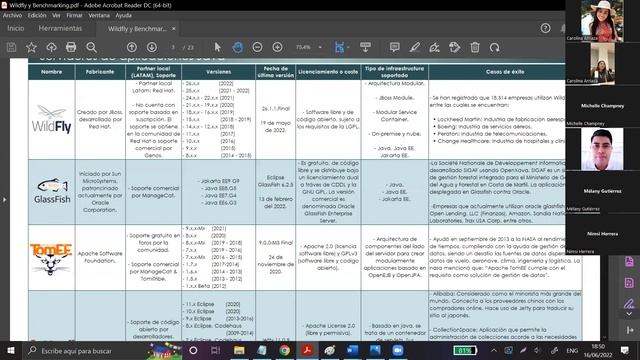Select Melany Gutierrez participant tile
This screenshot has width=640, height=360.
(602, 191)
